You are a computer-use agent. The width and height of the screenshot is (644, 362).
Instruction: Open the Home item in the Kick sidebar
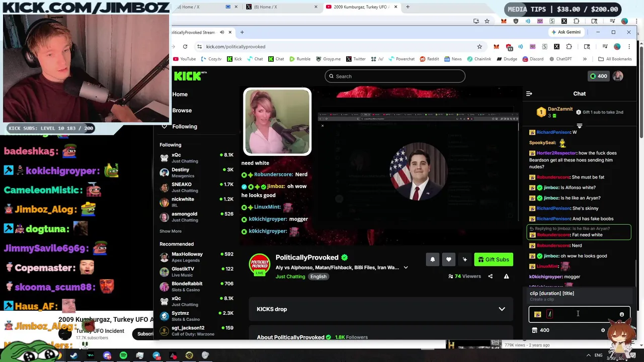coord(180,94)
